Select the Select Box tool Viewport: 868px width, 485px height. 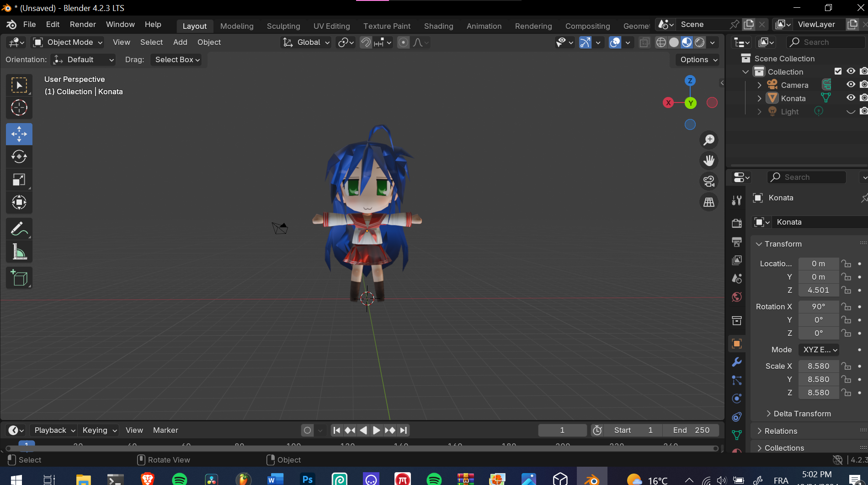click(19, 86)
